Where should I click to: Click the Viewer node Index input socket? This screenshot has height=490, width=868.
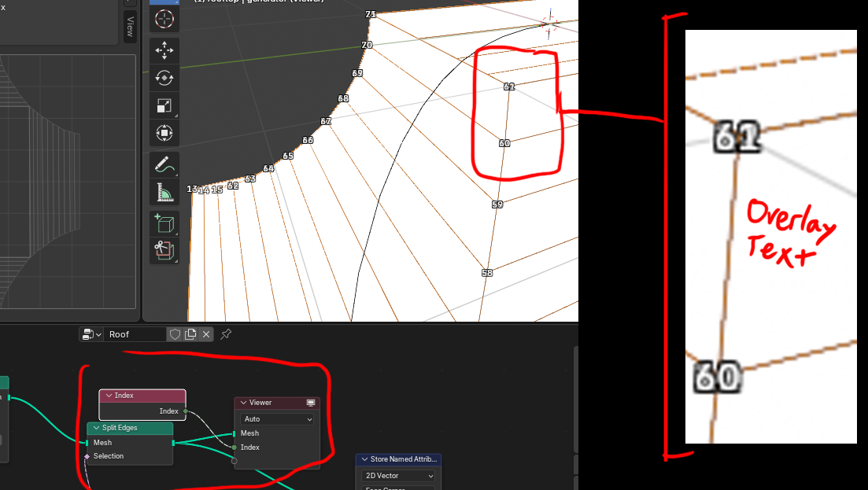235,448
